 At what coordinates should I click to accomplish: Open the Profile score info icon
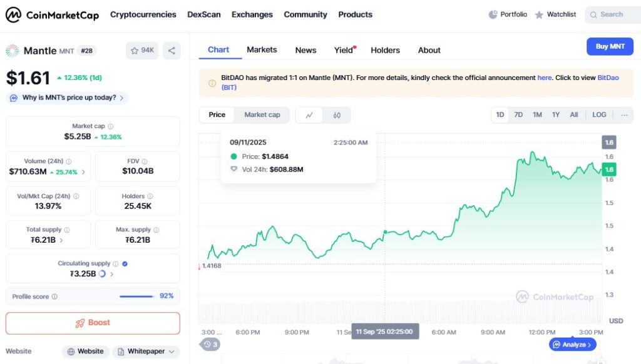(x=54, y=296)
